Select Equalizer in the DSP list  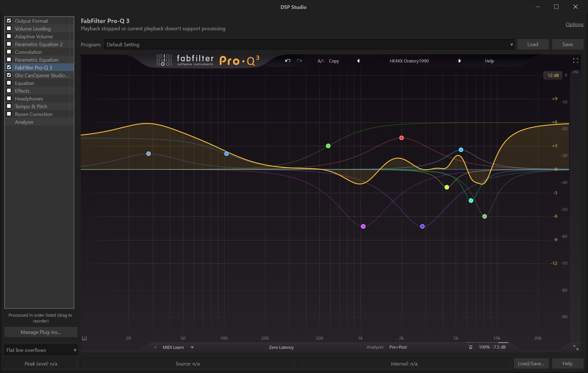pyautogui.click(x=39, y=83)
